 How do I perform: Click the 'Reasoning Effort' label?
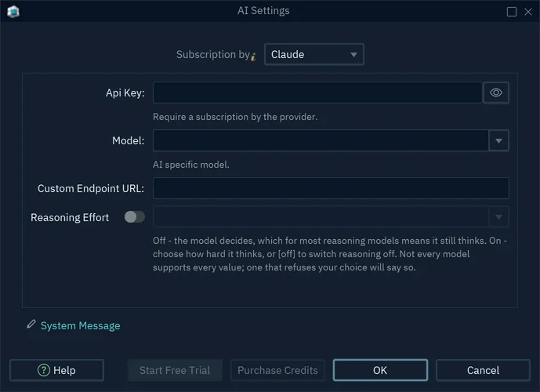70,217
